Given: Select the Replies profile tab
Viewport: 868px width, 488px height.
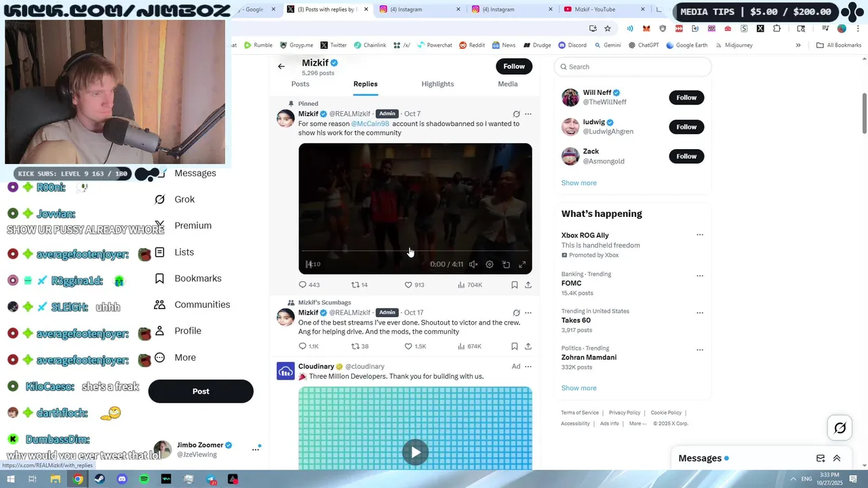Looking at the screenshot, I should (366, 84).
